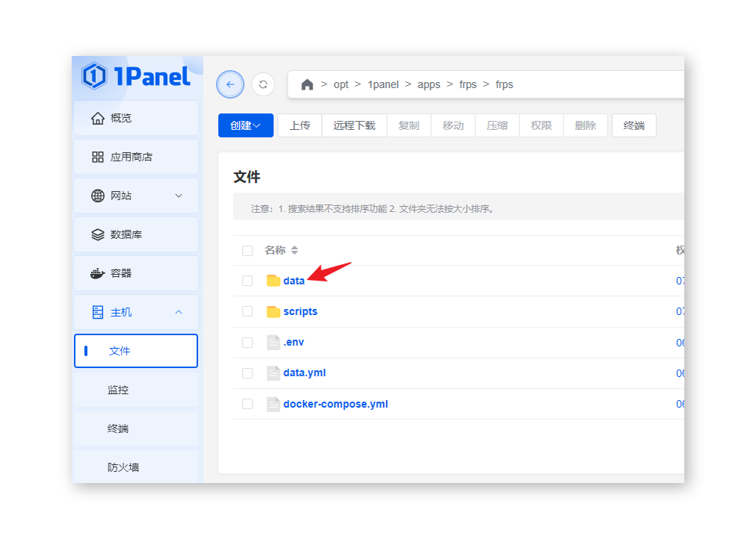Click the 终端 toolbar button
756x539 pixels.
click(634, 125)
